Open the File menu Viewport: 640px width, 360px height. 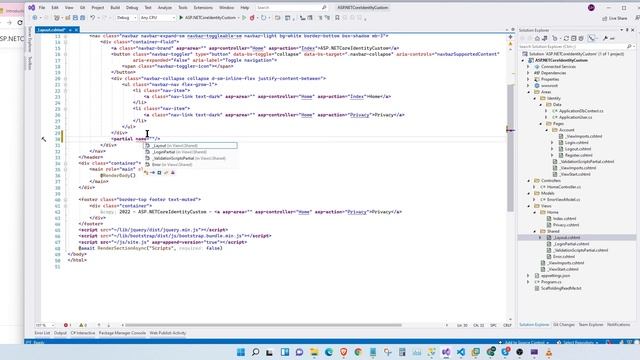click(x=42, y=7)
